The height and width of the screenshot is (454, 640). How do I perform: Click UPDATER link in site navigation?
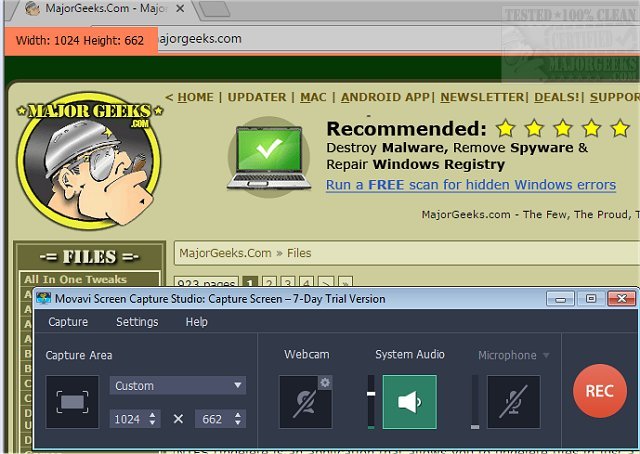[x=257, y=97]
